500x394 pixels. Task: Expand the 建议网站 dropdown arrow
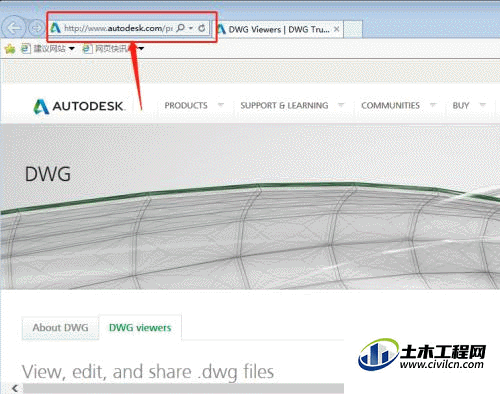71,49
